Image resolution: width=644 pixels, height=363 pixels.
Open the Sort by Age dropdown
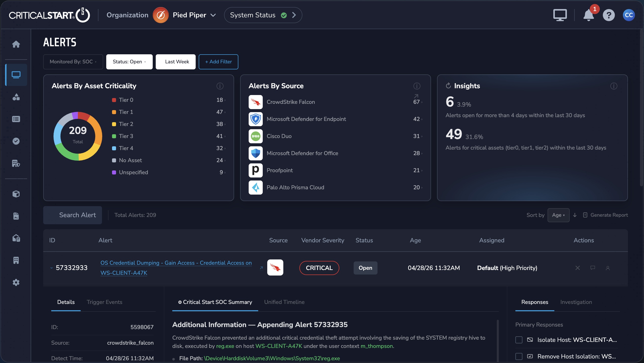558,215
